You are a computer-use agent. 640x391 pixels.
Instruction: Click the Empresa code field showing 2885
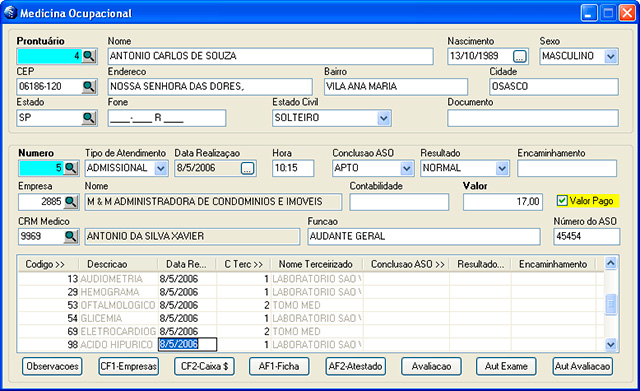coord(41,202)
